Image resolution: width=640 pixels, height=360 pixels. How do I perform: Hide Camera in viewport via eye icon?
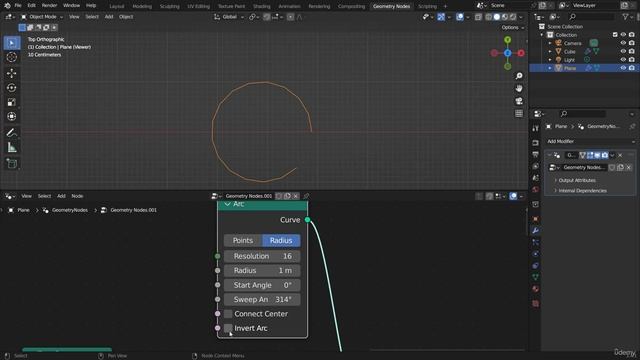[x=623, y=43]
